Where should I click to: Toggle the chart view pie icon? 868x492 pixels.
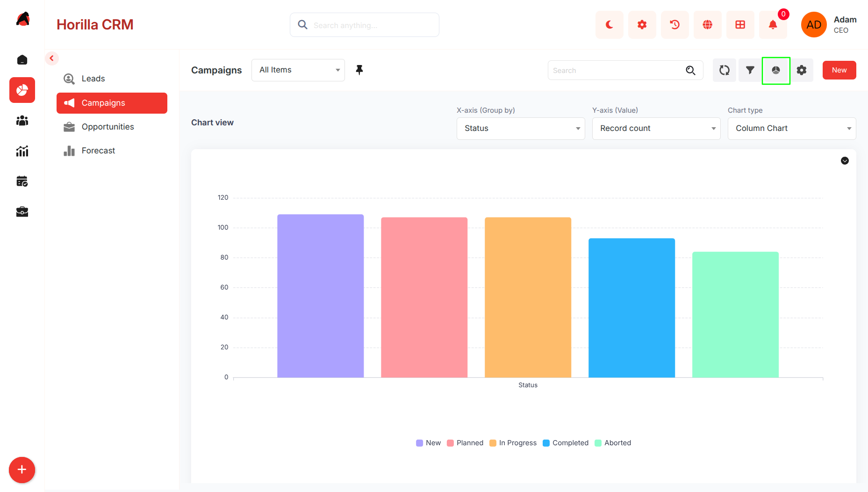(x=776, y=70)
